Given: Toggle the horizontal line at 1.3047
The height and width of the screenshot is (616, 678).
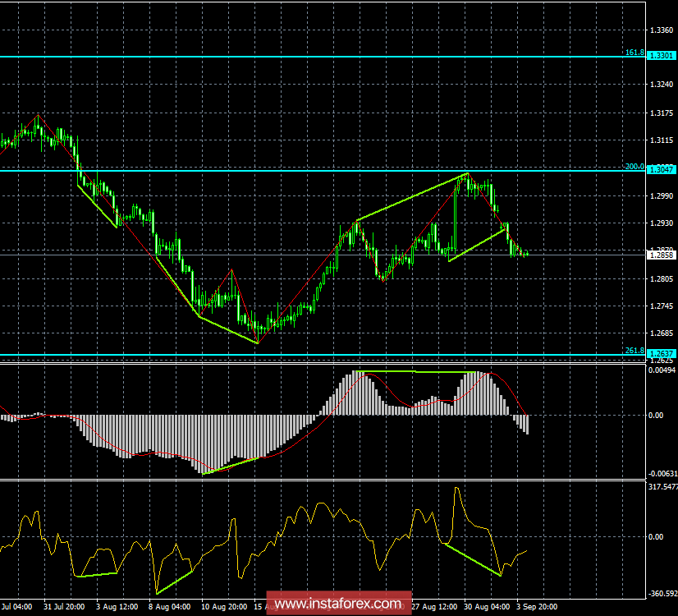Looking at the screenshot, I should pos(246,171).
